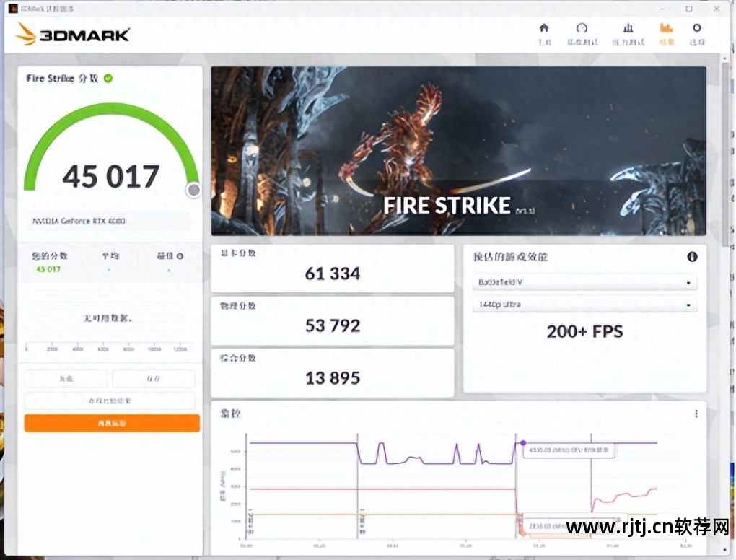Click the 预估的游戏效能 heading
Screen dimensions: 736x560
(510, 257)
